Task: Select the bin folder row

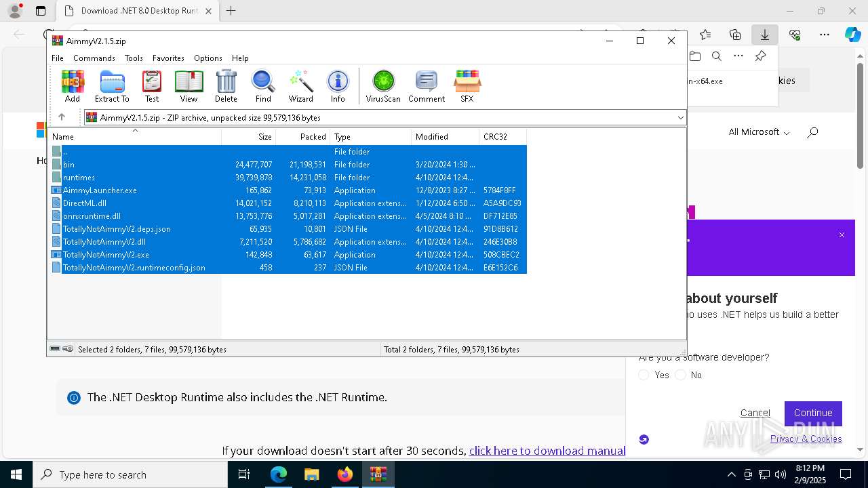Action: [x=288, y=165]
